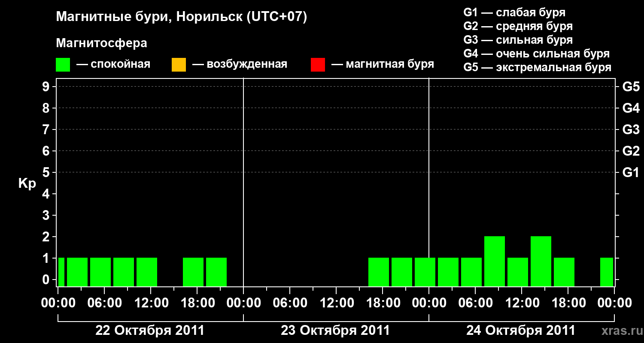Click the '12:00' time label above 22 Октября

point(151,303)
